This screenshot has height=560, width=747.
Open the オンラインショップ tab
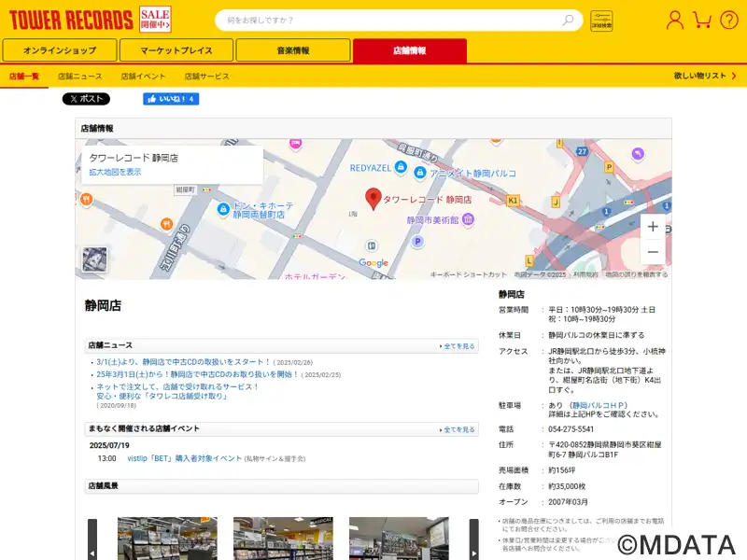60,50
